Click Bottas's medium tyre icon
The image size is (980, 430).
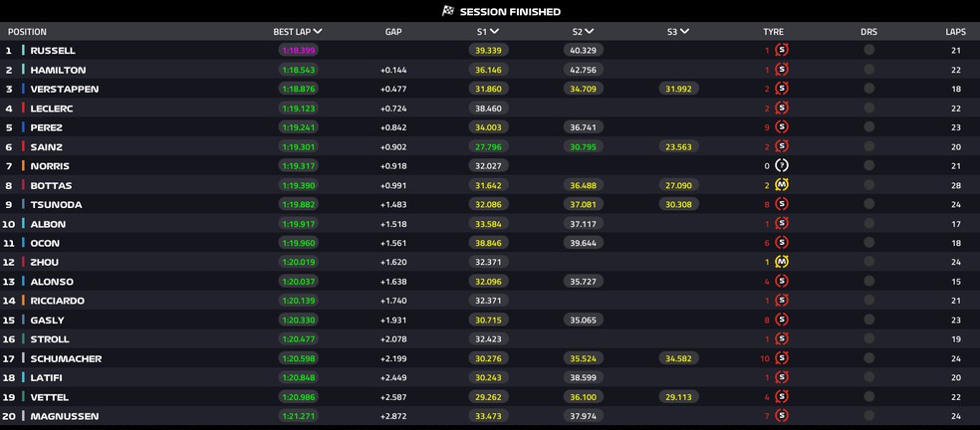[x=781, y=185]
